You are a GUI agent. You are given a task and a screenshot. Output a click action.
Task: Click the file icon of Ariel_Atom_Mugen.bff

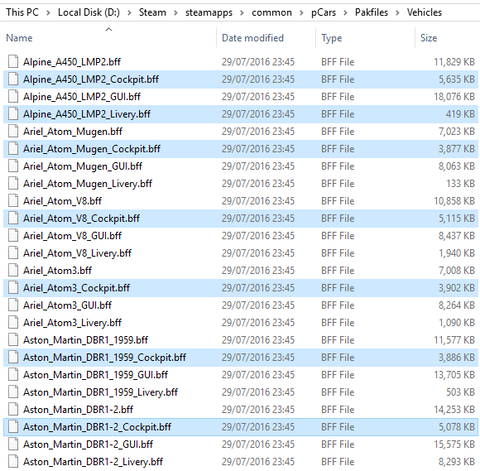click(x=13, y=131)
